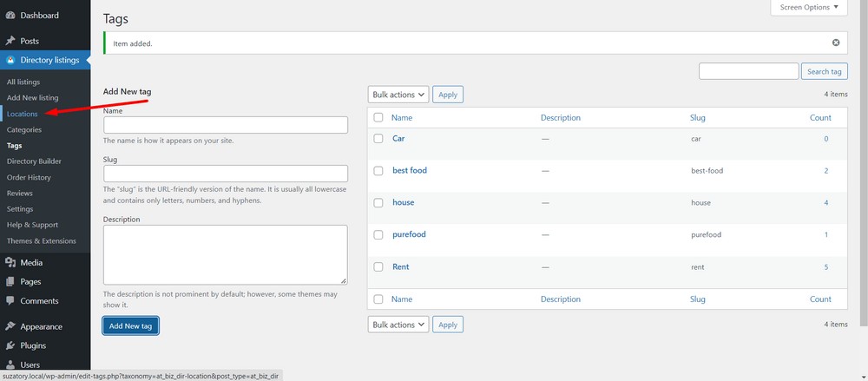Tick the select-all checkbox in table header
Screen dimensions: 868x381
378,117
